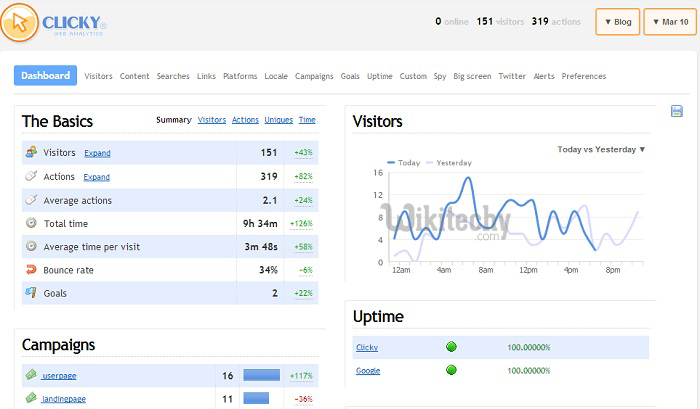Click the Visitors row icon in The Basics
The image size is (700, 409).
(32, 152)
